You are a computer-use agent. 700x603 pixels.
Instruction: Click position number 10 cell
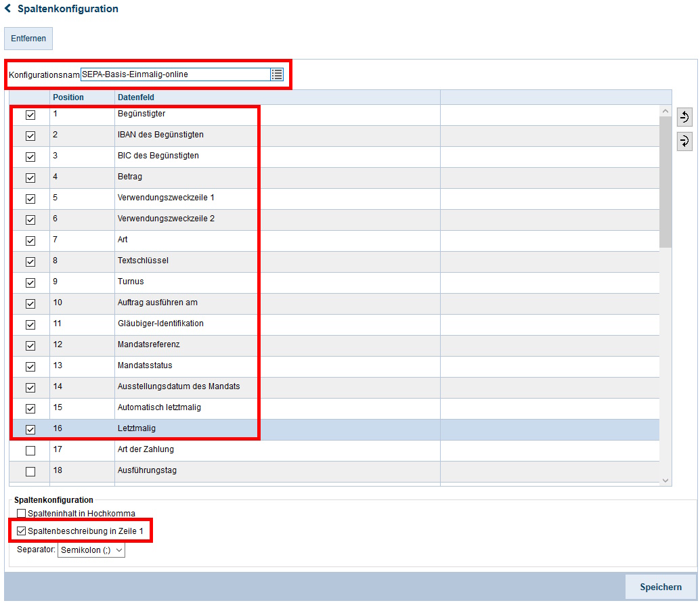tap(82, 304)
